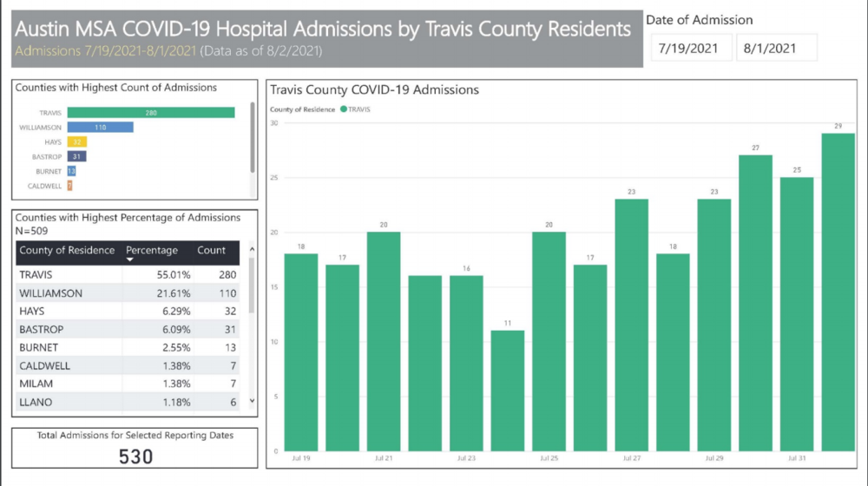The image size is (868, 486).
Task: Click the chart bar labeled 27
Action: pyautogui.click(x=755, y=303)
